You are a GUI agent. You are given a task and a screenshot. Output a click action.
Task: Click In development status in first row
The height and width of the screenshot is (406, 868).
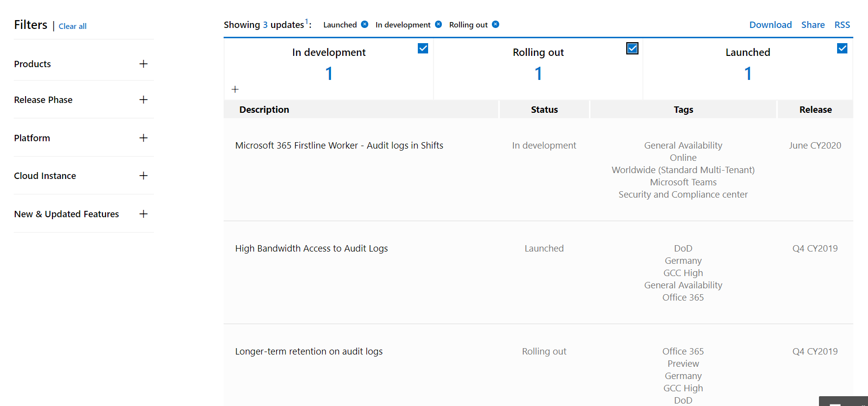click(x=544, y=145)
